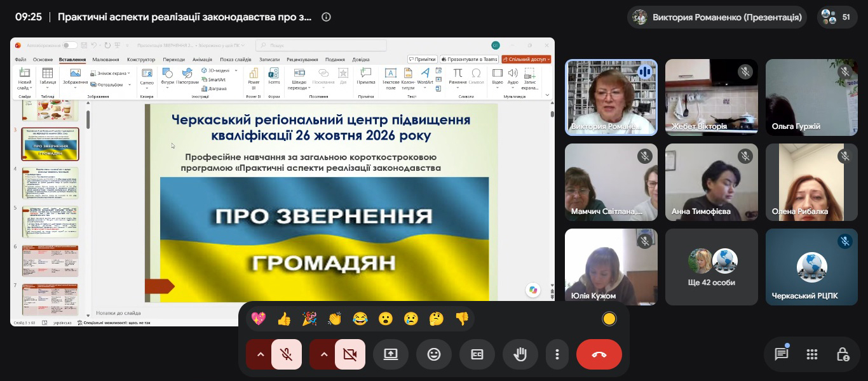Send the party popper reaction
The width and height of the screenshot is (868, 381).
coord(309,319)
